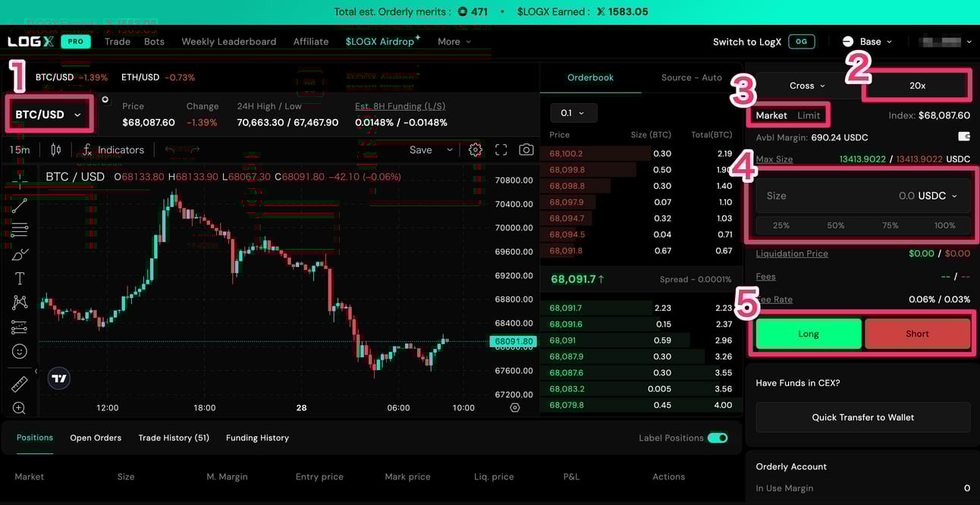Open the Fibonacci retracement tool
980x505 pixels.
(x=20, y=229)
